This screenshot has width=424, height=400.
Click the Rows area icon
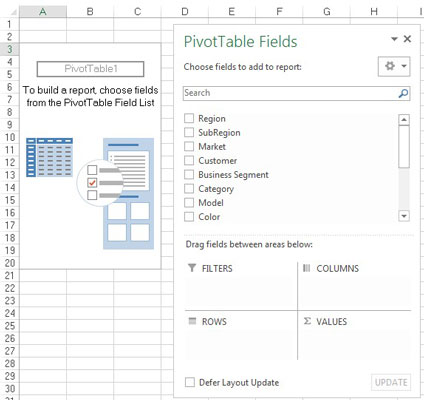(192, 321)
